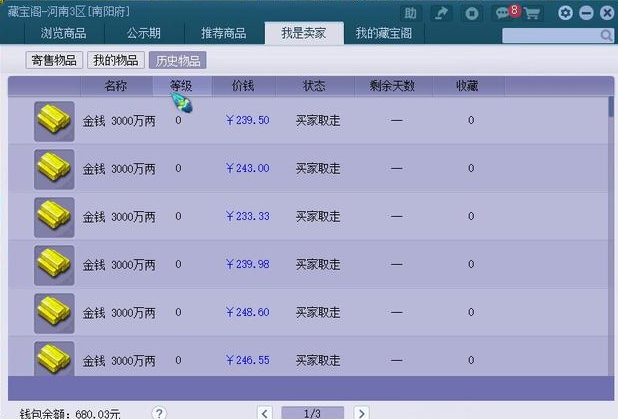Click the price ¥246.55
The height and width of the screenshot is (419, 618).
point(248,360)
